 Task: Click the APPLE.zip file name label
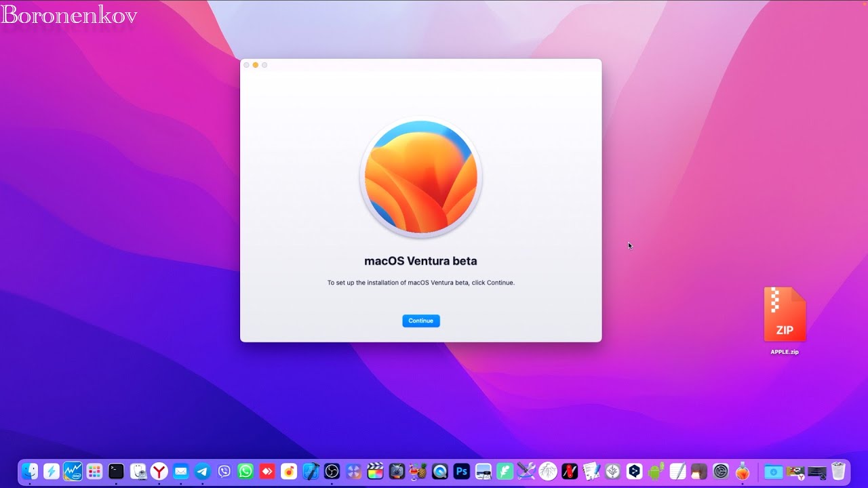click(785, 352)
